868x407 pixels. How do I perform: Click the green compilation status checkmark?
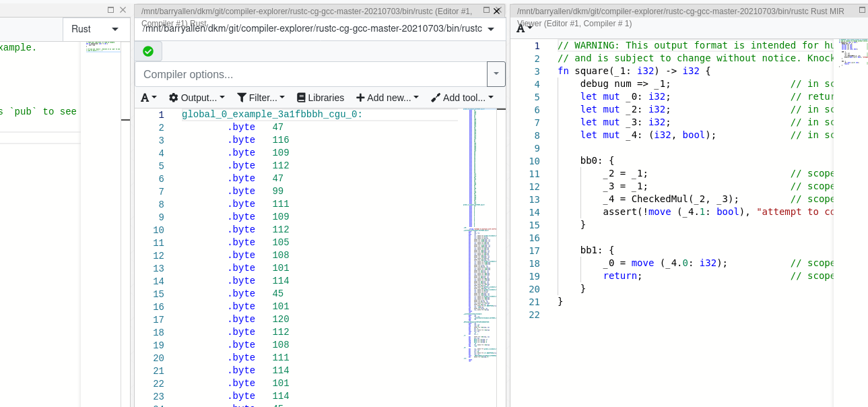147,51
